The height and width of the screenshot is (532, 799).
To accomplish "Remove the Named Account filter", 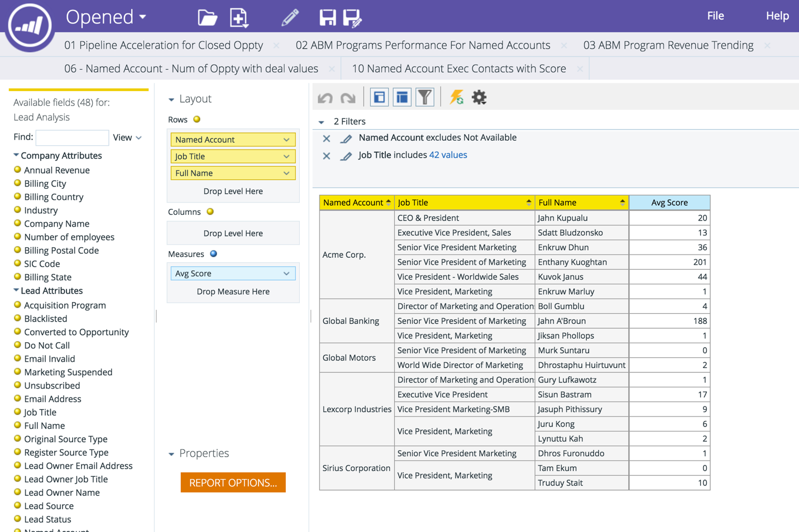I will [x=327, y=138].
